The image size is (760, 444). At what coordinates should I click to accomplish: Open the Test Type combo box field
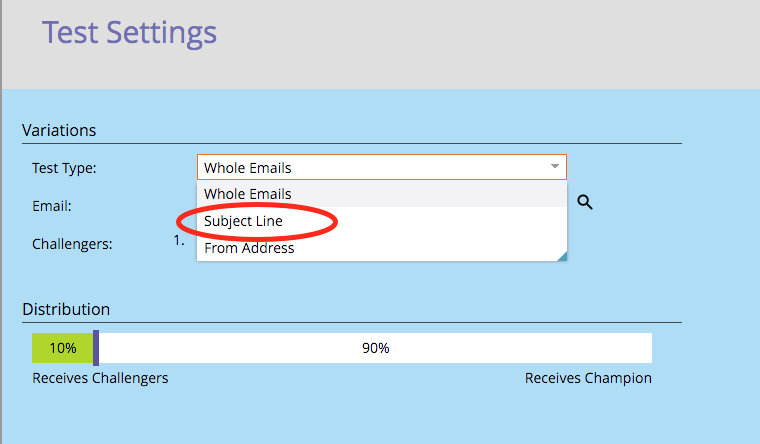pyautogui.click(x=382, y=167)
